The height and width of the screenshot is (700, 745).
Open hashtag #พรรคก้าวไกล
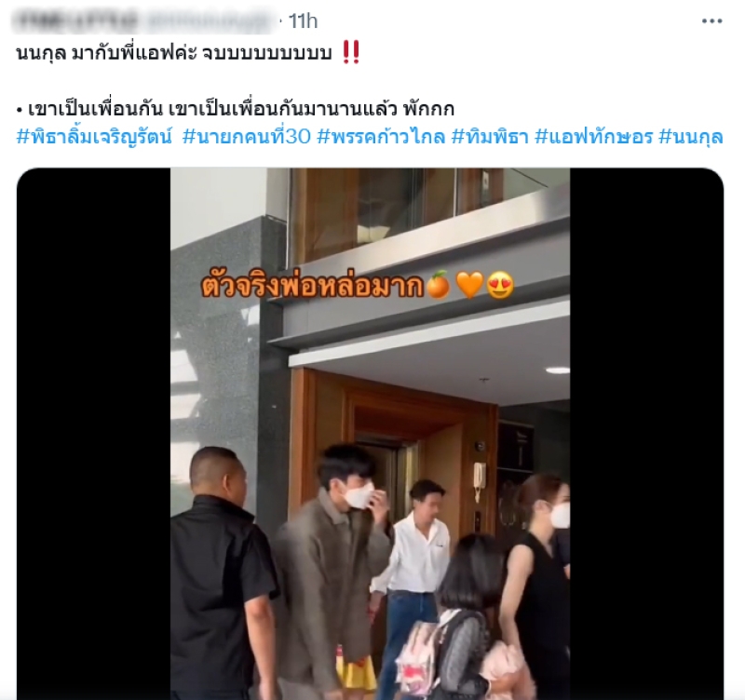[x=381, y=136]
